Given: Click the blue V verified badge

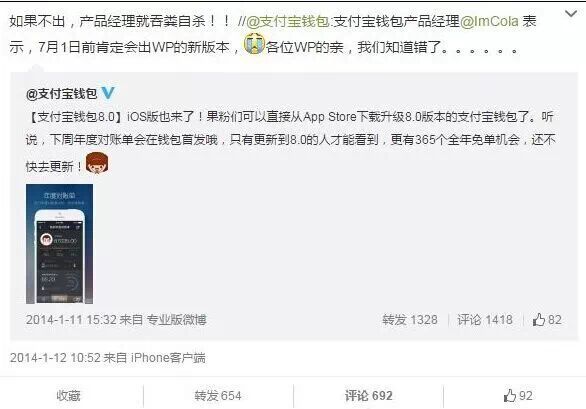Looking at the screenshot, I should tap(108, 93).
